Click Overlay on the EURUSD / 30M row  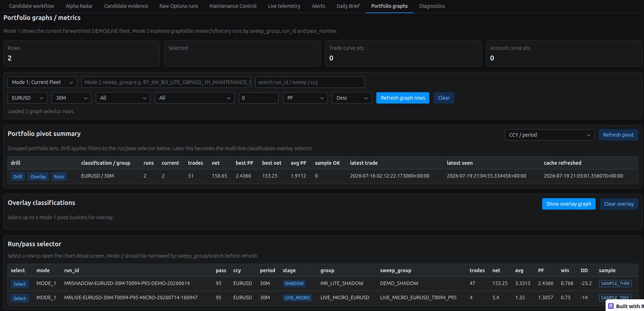pyautogui.click(x=38, y=176)
